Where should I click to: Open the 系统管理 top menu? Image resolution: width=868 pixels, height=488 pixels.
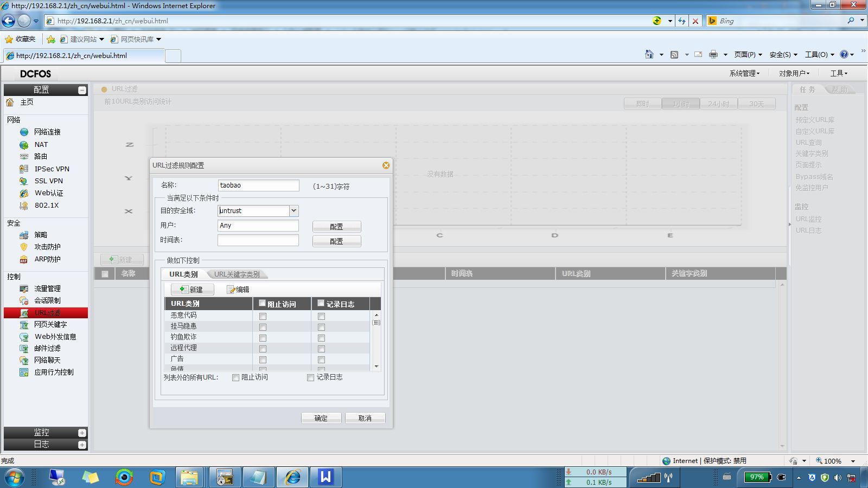744,73
